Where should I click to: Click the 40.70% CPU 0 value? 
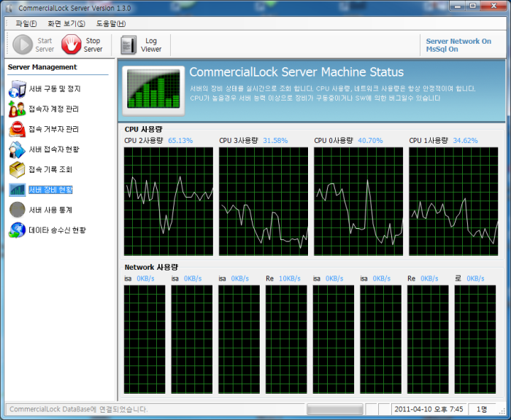pyautogui.click(x=370, y=141)
